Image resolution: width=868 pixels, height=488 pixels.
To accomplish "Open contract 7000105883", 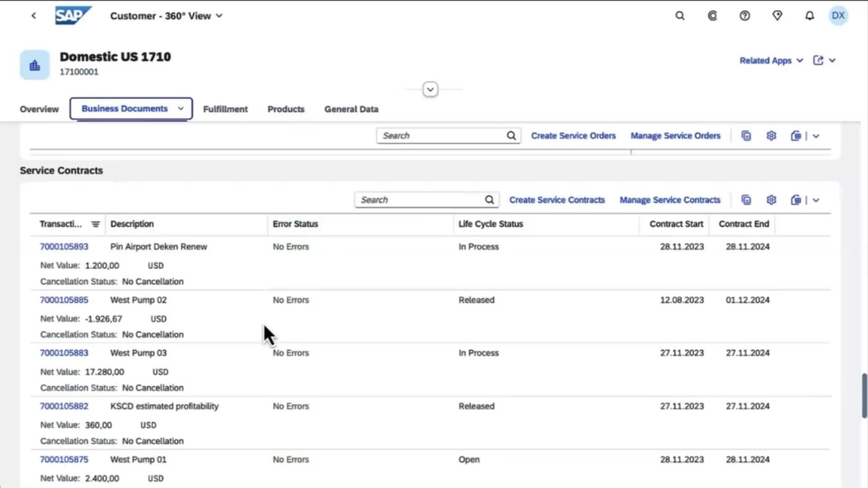I will coord(64,353).
